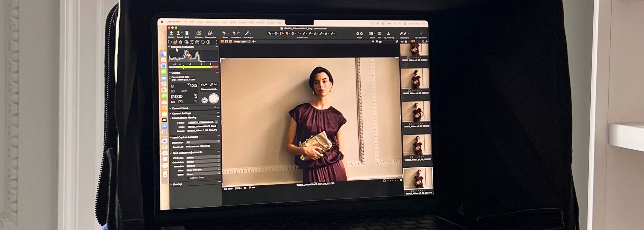Expand the Camera Focus panel

point(180,108)
